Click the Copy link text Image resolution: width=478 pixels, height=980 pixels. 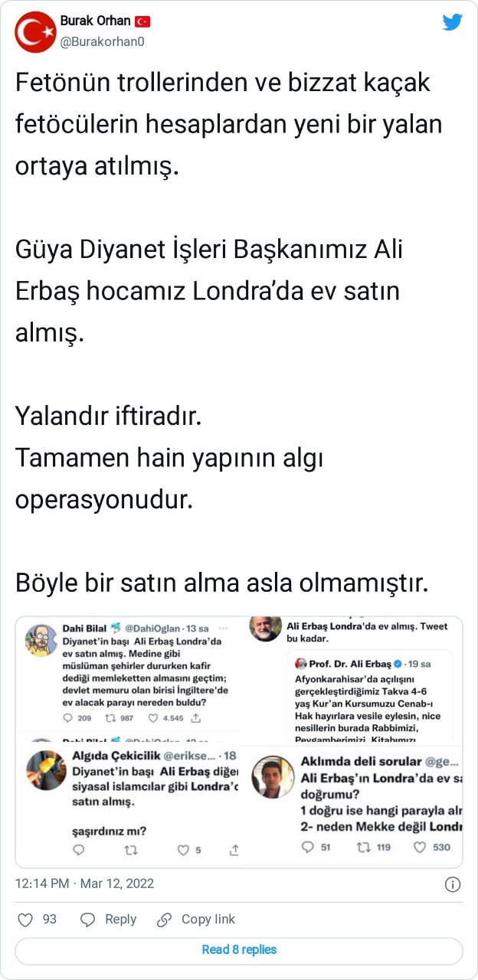pyautogui.click(x=208, y=920)
